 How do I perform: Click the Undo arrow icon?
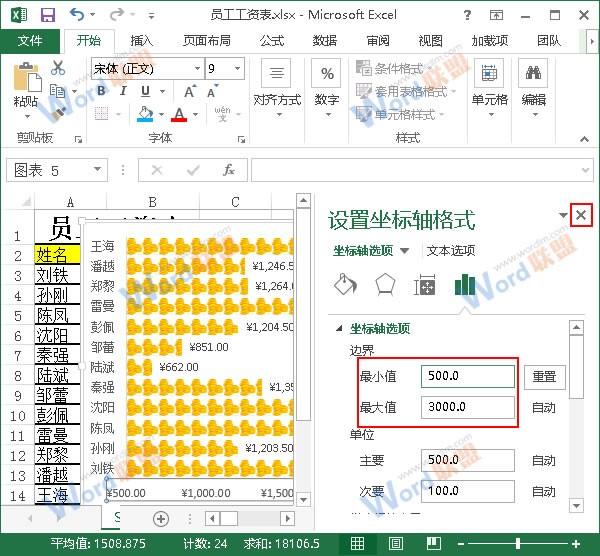[77, 15]
